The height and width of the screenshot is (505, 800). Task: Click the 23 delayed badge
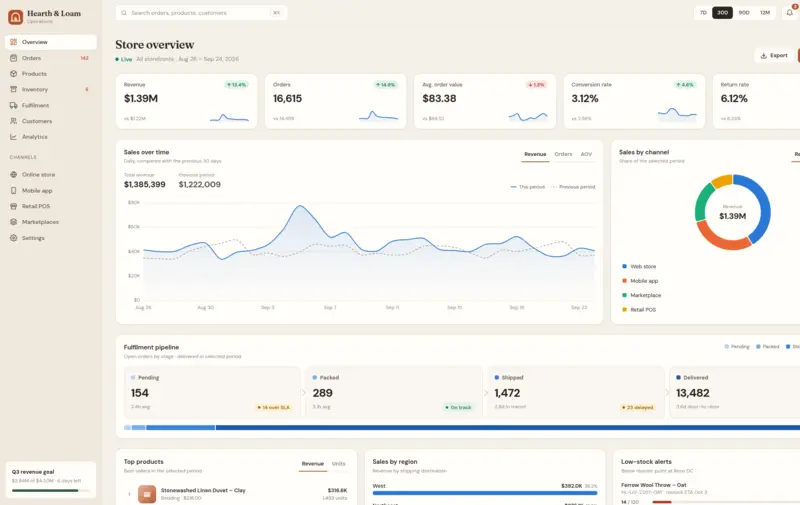pyautogui.click(x=638, y=408)
